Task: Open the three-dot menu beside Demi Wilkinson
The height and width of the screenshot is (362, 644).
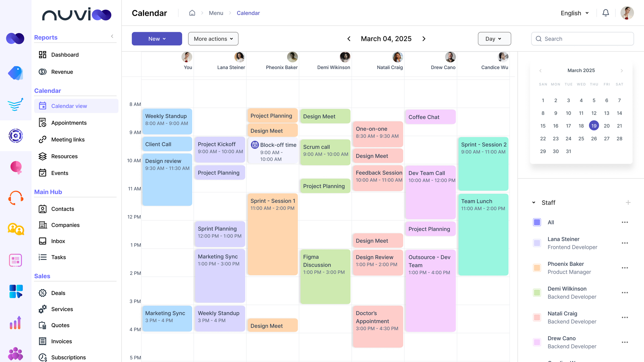Action: point(625,293)
